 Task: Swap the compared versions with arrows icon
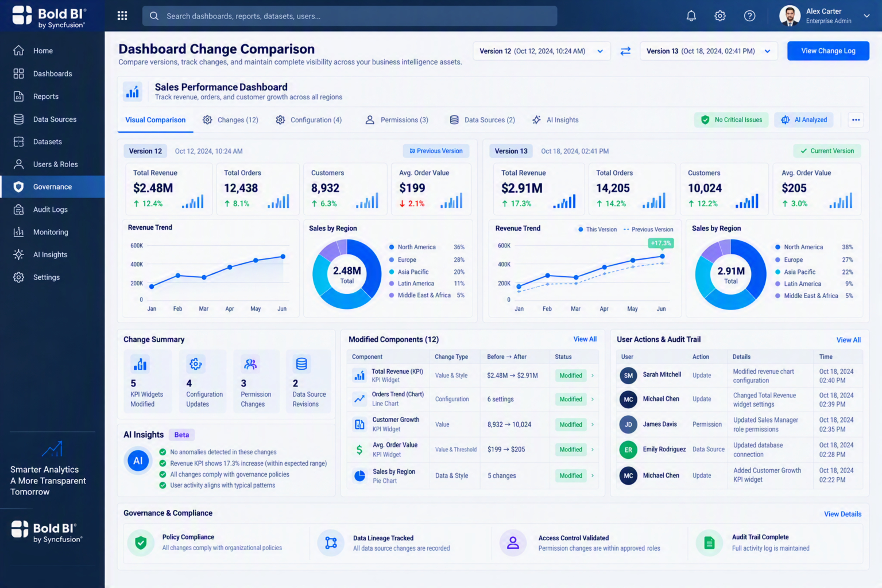click(x=625, y=51)
